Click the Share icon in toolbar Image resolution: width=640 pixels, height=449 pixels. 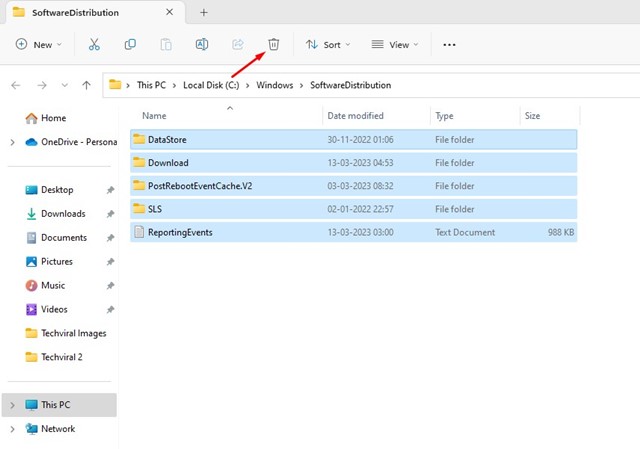238,44
